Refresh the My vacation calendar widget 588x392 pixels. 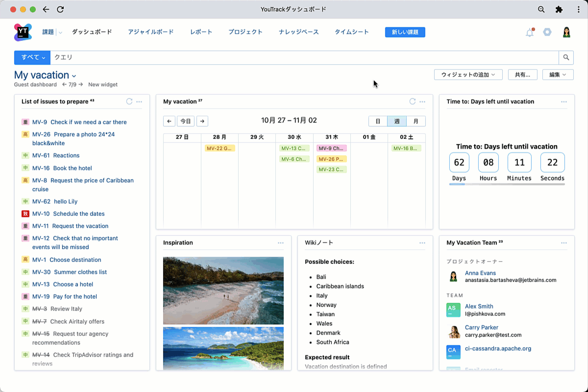point(413,101)
